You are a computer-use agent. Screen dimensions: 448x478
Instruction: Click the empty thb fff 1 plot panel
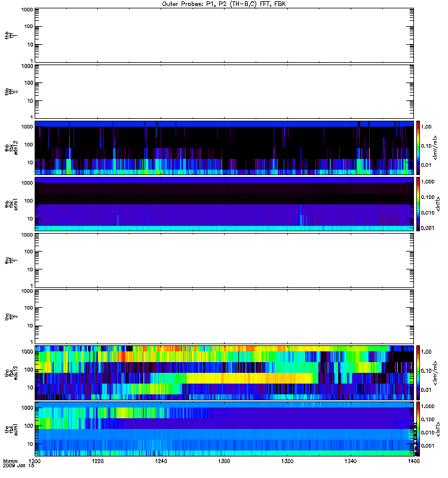point(224,35)
